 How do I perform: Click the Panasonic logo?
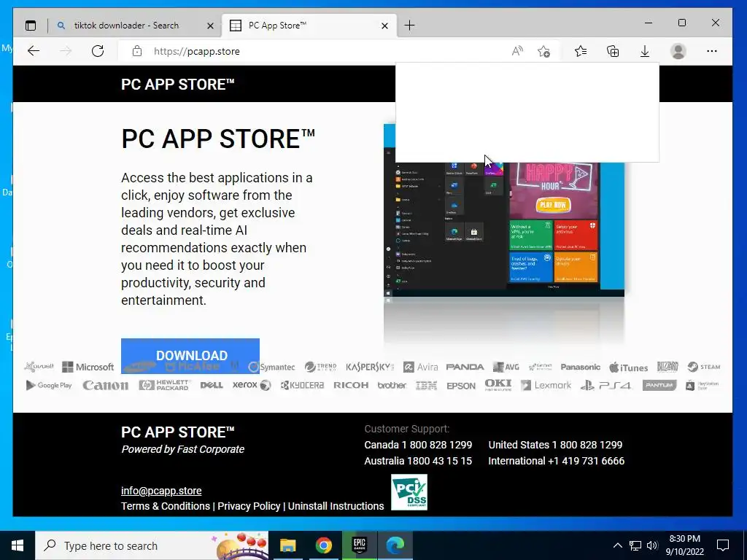pyautogui.click(x=580, y=367)
